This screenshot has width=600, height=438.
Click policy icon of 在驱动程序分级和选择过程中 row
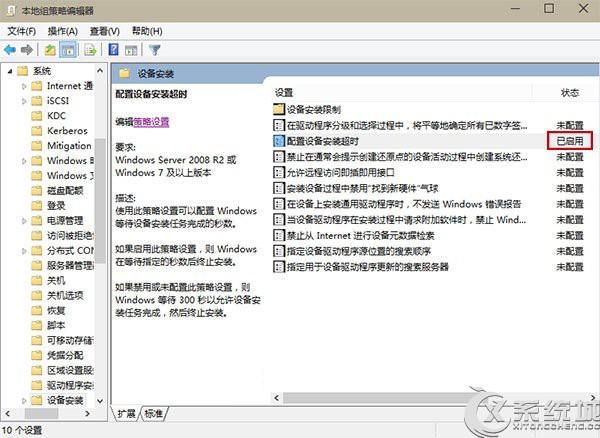click(x=279, y=125)
